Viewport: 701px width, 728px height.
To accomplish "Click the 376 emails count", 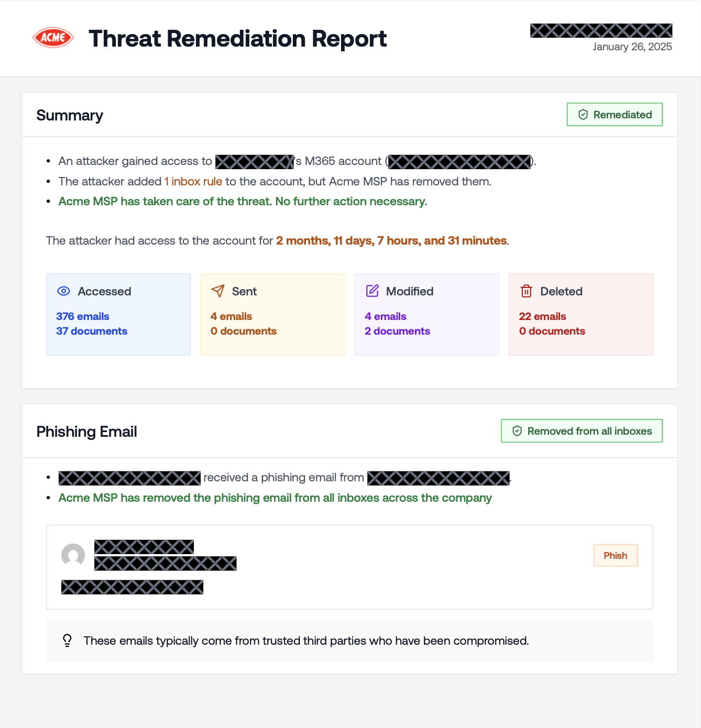I will (82, 316).
